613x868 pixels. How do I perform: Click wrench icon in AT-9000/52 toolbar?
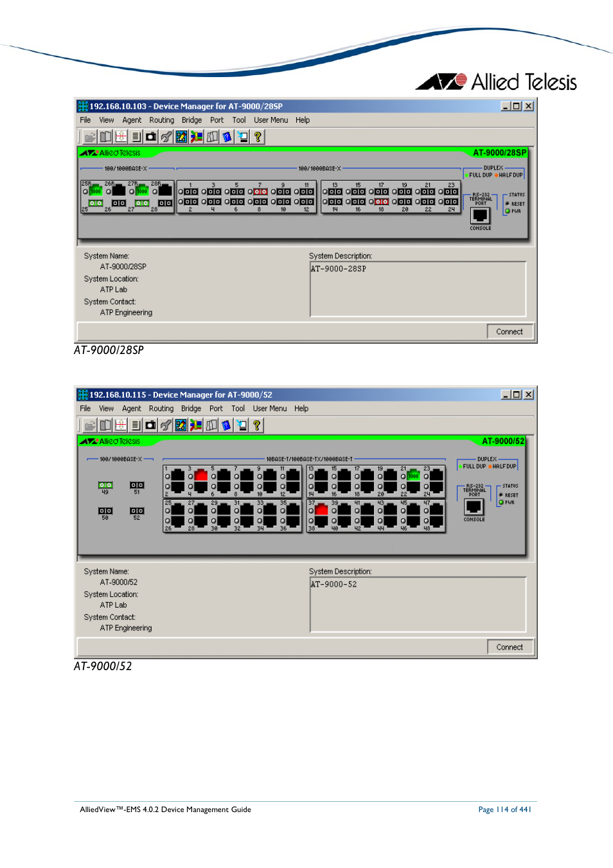(x=166, y=425)
